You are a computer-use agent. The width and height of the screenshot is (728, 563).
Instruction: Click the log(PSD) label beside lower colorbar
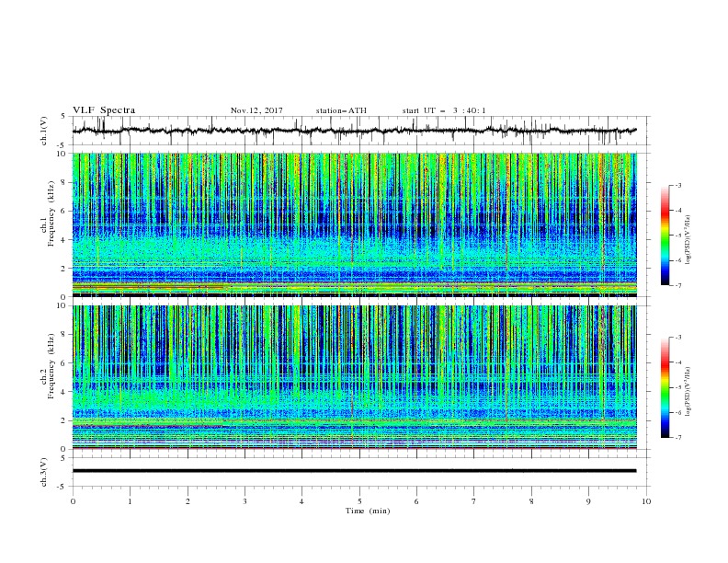[688, 391]
